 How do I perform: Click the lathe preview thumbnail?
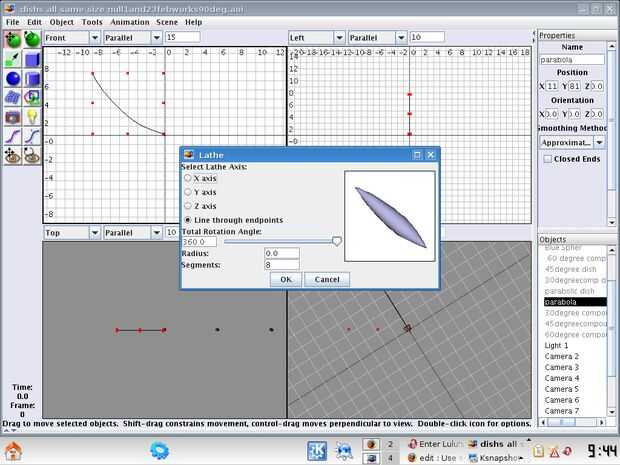point(390,216)
